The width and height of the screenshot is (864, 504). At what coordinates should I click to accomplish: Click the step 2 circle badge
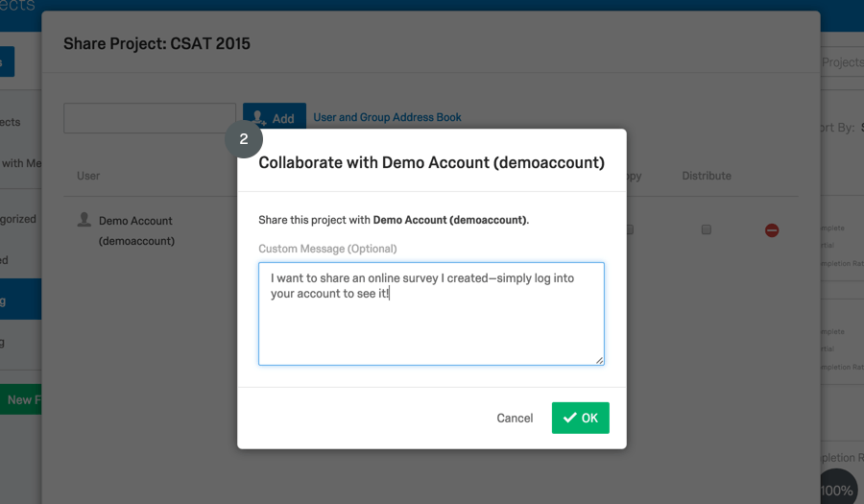coord(244,139)
